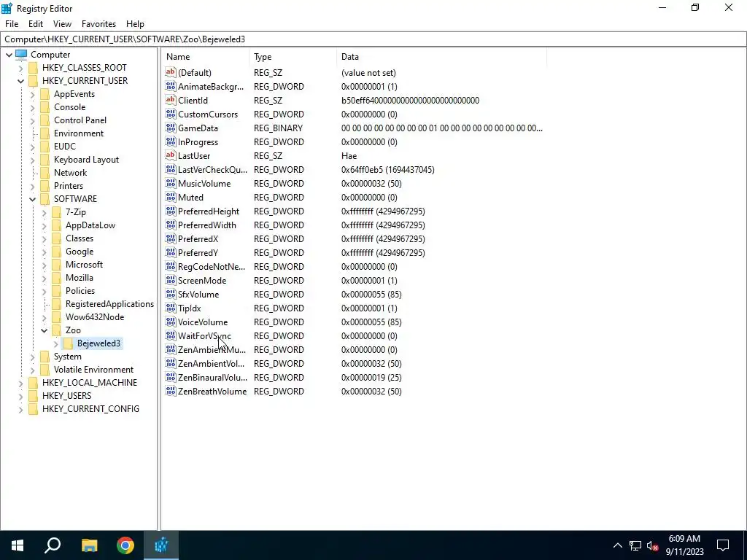Select the Wow6432Node key

(95, 317)
